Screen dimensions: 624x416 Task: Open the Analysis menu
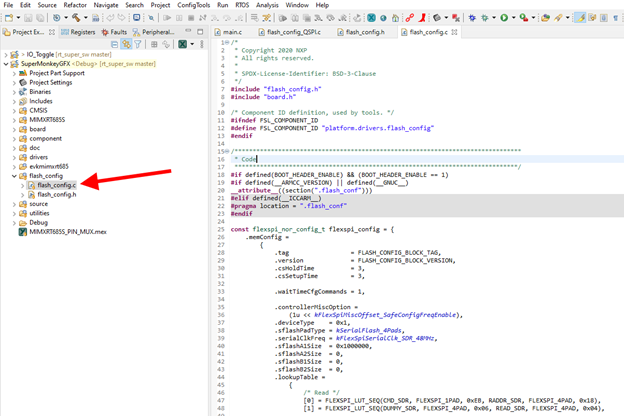(x=267, y=5)
